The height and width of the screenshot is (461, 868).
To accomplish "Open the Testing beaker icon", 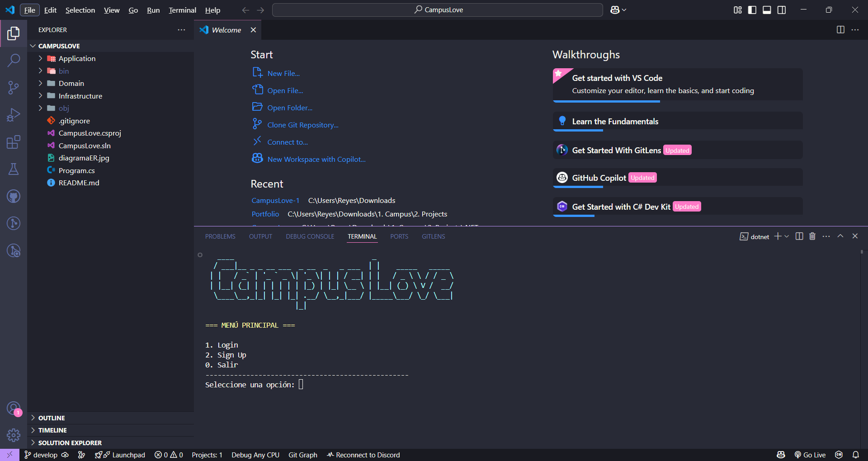I will click(14, 169).
